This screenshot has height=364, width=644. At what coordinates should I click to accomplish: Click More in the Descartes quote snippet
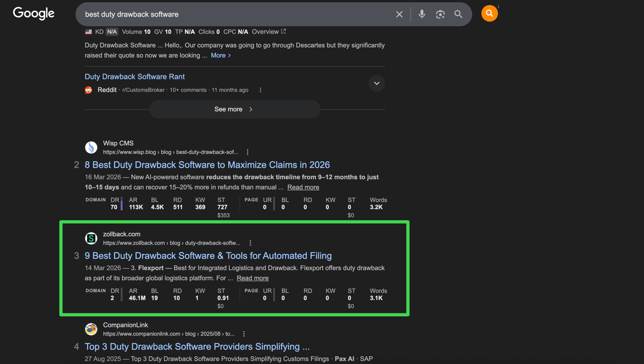[x=221, y=55]
